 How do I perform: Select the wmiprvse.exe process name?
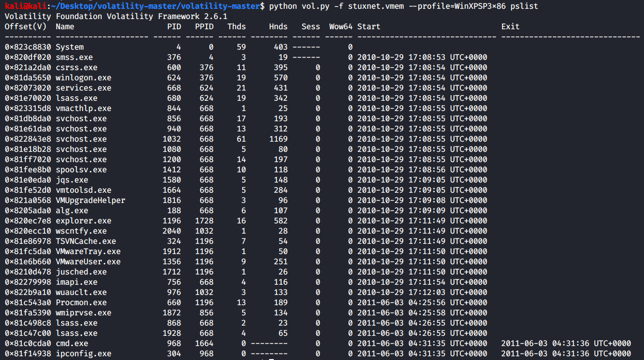click(84, 313)
